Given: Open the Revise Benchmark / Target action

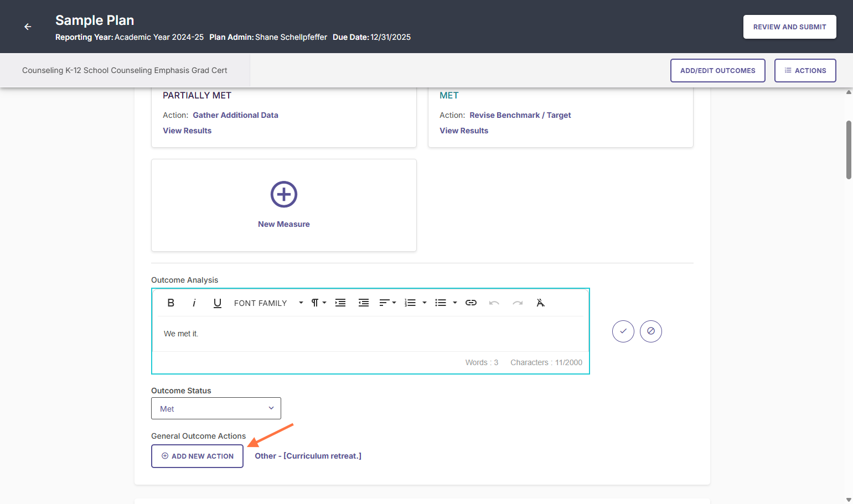Looking at the screenshot, I should [520, 115].
